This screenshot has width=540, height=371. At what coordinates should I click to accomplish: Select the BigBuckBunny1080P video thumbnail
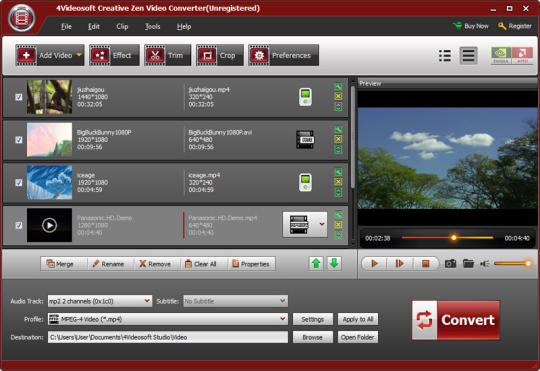coord(50,140)
